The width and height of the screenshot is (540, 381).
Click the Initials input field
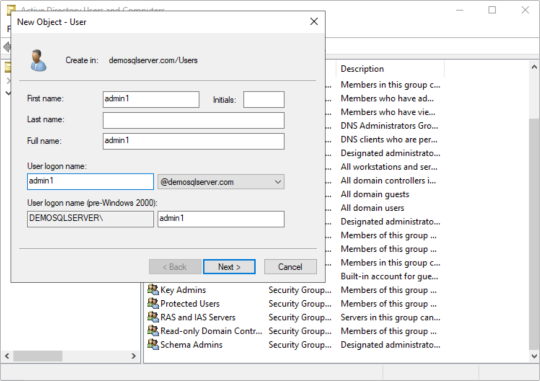pos(264,100)
